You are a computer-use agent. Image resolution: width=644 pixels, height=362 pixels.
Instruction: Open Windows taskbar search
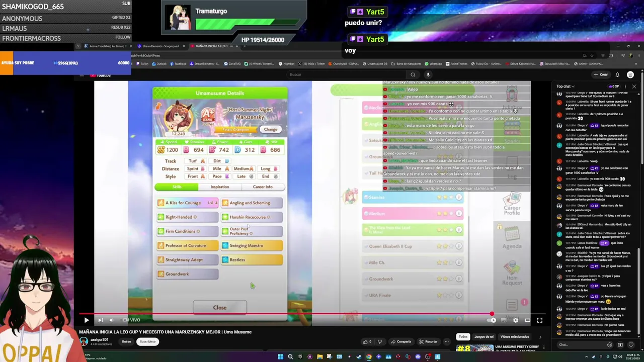(x=290, y=356)
